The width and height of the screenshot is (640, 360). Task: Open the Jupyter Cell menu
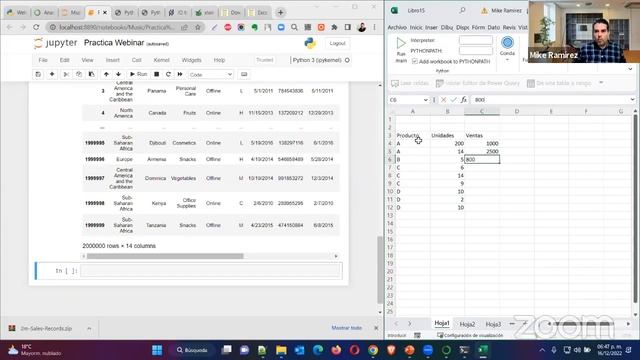click(136, 60)
